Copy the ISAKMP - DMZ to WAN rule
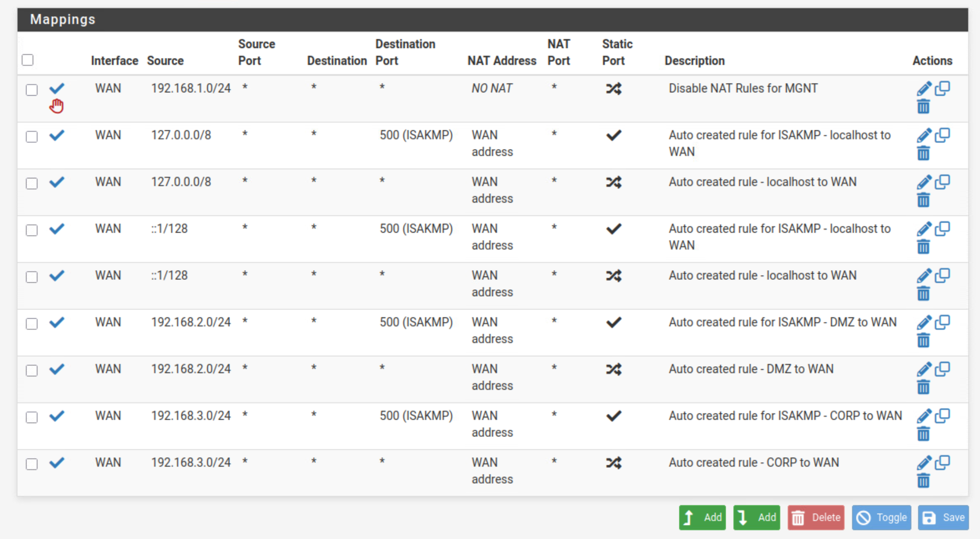980x539 pixels. (942, 322)
